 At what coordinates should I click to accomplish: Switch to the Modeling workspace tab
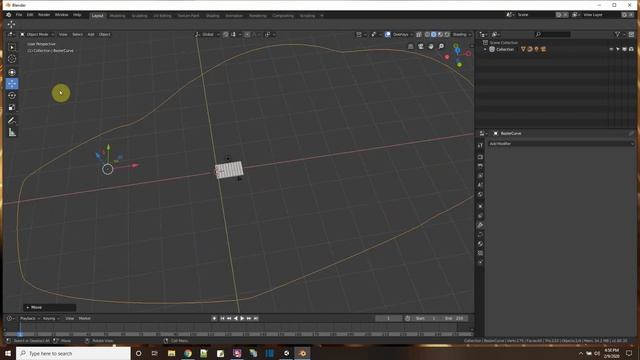coord(117,16)
